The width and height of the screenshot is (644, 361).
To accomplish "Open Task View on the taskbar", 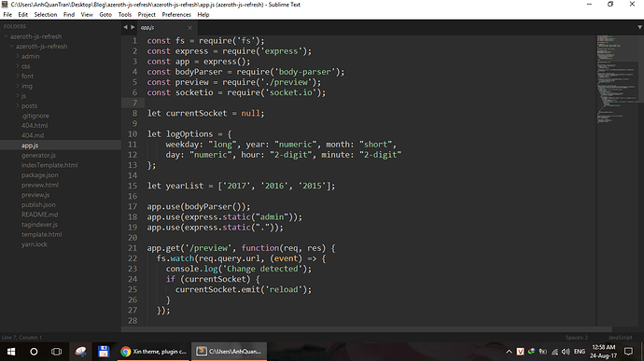I will click(56, 352).
